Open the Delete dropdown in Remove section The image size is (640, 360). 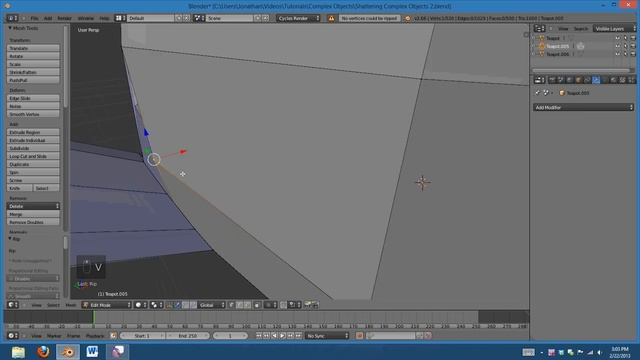click(x=33, y=206)
